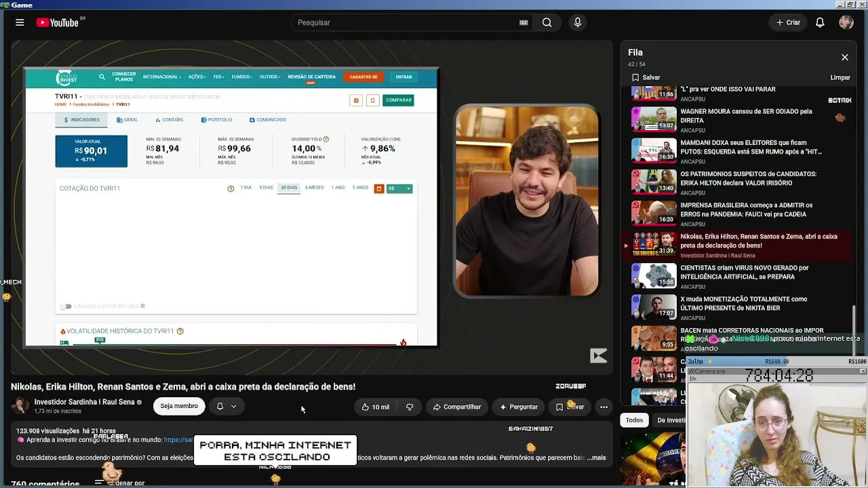Go to the YouTube home logo
This screenshot has width=868, height=488.
[58, 22]
